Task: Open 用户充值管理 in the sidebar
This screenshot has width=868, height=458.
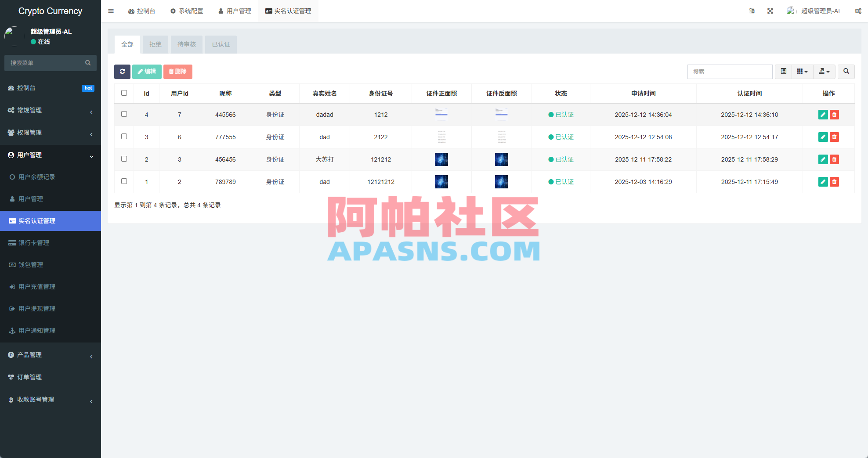Action: pyautogui.click(x=51, y=287)
